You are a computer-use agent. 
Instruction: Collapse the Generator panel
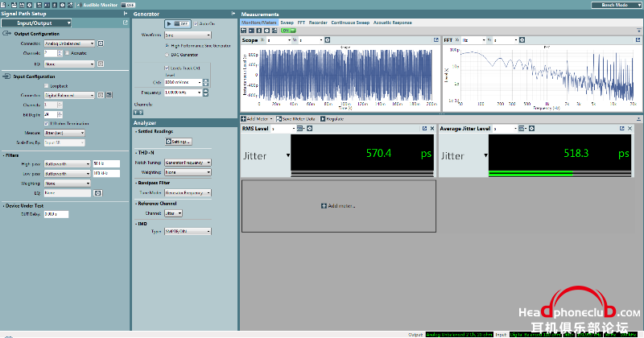233,14
